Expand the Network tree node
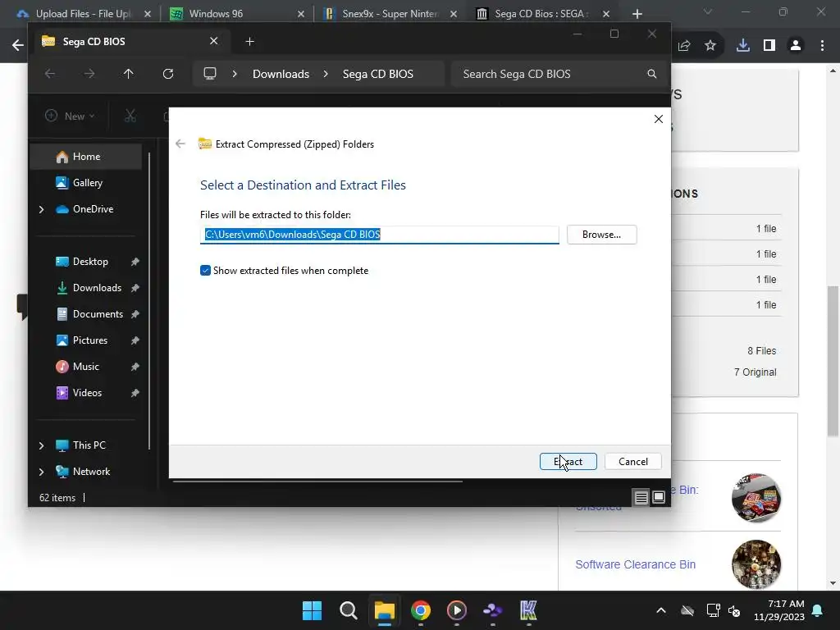Viewport: 840px width, 630px height. 41,472
